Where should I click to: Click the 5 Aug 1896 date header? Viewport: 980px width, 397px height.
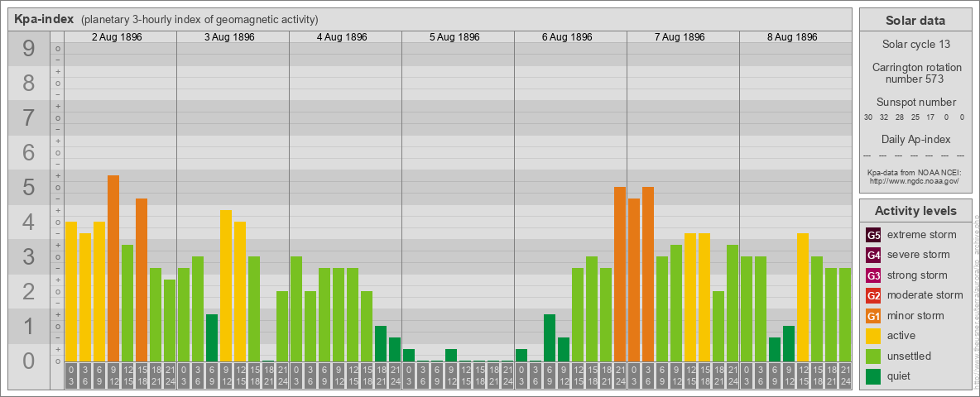click(x=454, y=37)
